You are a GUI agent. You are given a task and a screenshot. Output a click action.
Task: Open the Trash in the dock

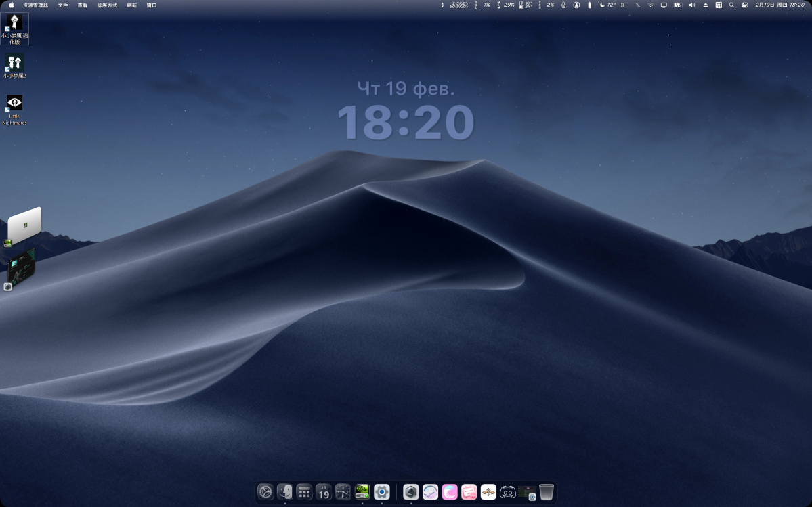click(x=547, y=492)
